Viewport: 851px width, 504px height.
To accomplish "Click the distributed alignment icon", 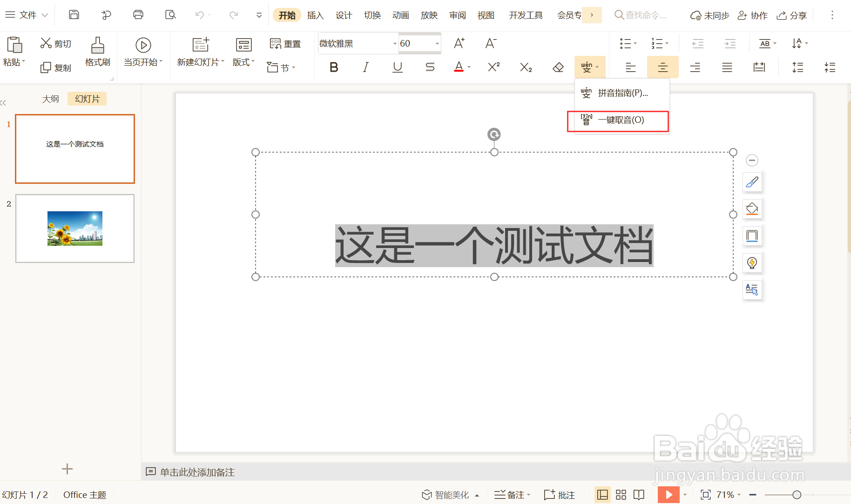I will coord(759,67).
